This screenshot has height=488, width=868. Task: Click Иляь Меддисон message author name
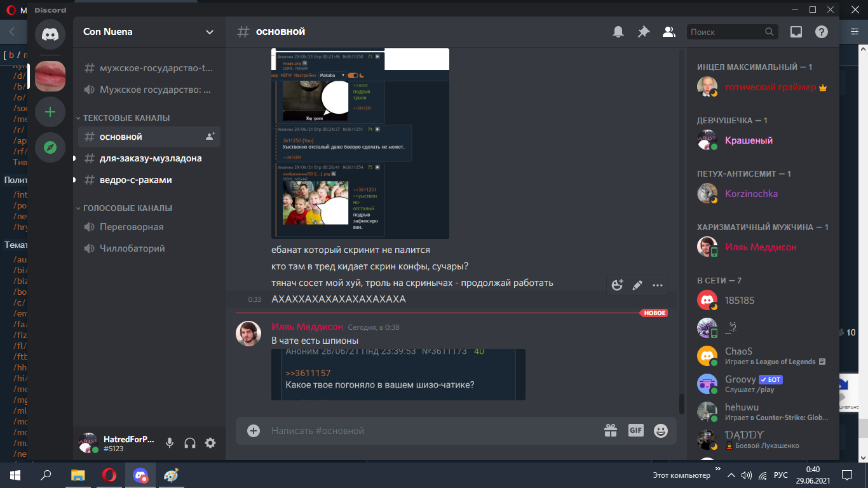click(308, 327)
